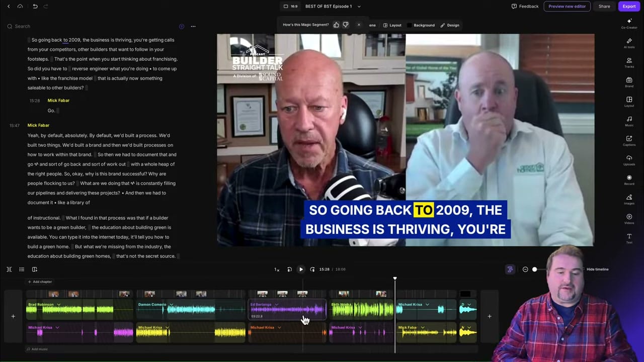Screen dimensions: 644x362
Task: Dismiss the Magic Segment feedback prompt
Action: [x=359, y=25]
